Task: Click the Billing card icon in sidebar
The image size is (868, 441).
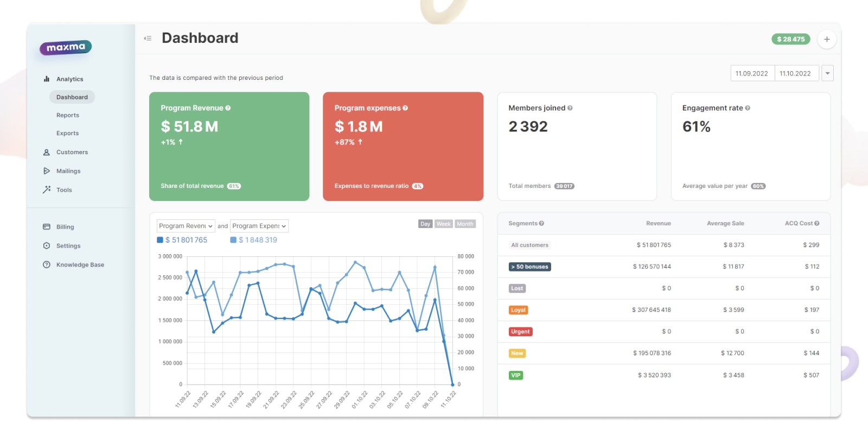Action: tap(47, 227)
